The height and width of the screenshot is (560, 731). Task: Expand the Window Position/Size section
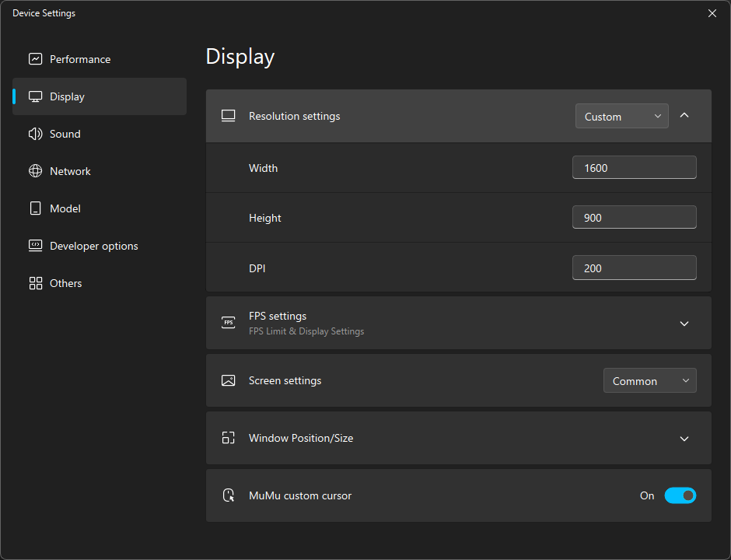(x=684, y=439)
